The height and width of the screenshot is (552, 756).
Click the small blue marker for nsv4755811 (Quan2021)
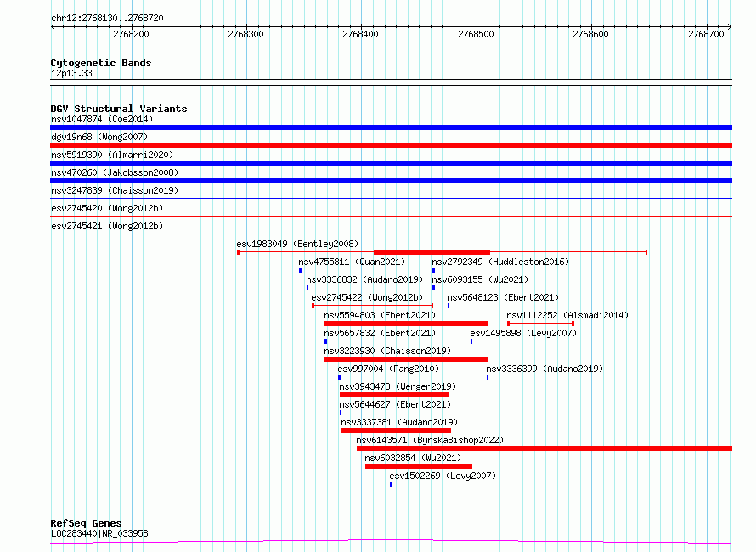click(300, 270)
